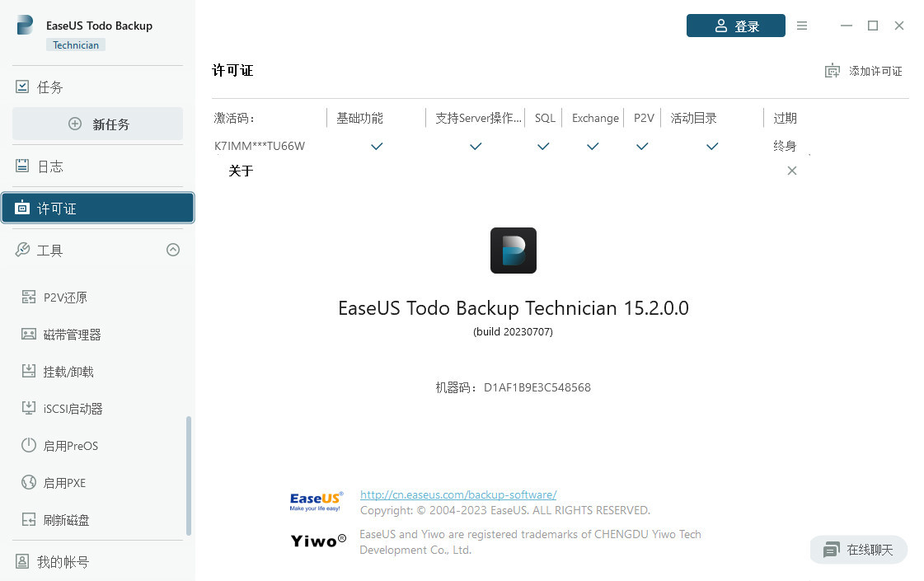Click the 支持Server操作 column header
The height and width of the screenshot is (581, 924).
point(479,118)
